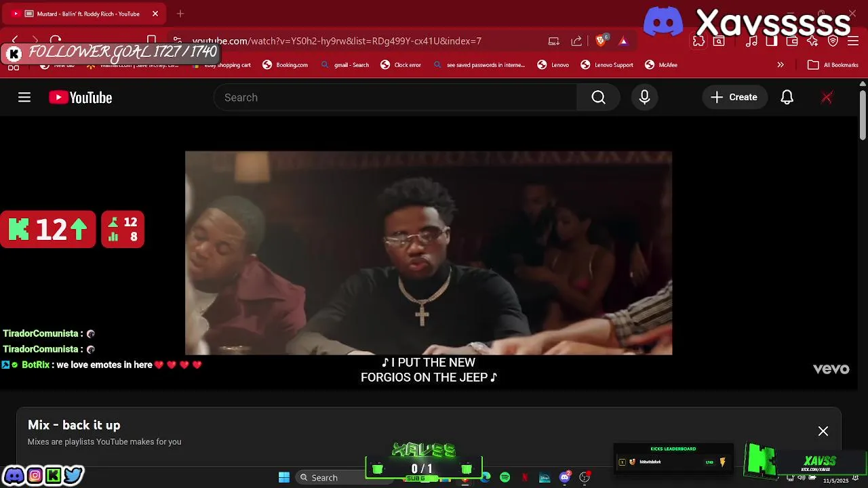This screenshot has width=868, height=488.
Task: Open Netflix from the taskbar
Action: point(525,477)
